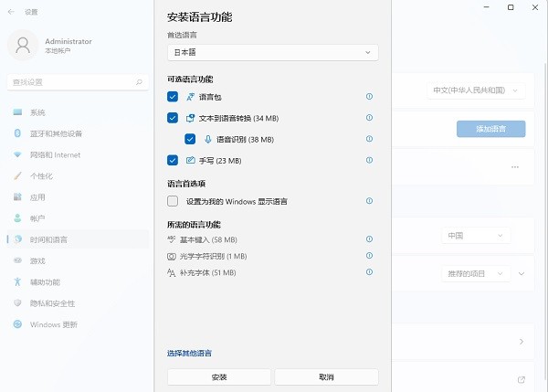
Task: Click the info icon for 语音识别
Action: (369, 139)
